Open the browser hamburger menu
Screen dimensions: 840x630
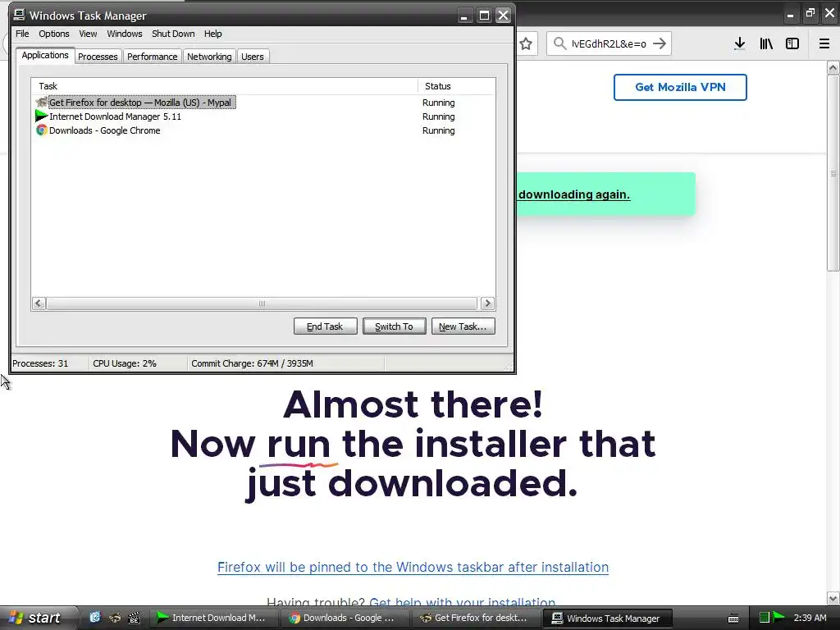(x=824, y=43)
